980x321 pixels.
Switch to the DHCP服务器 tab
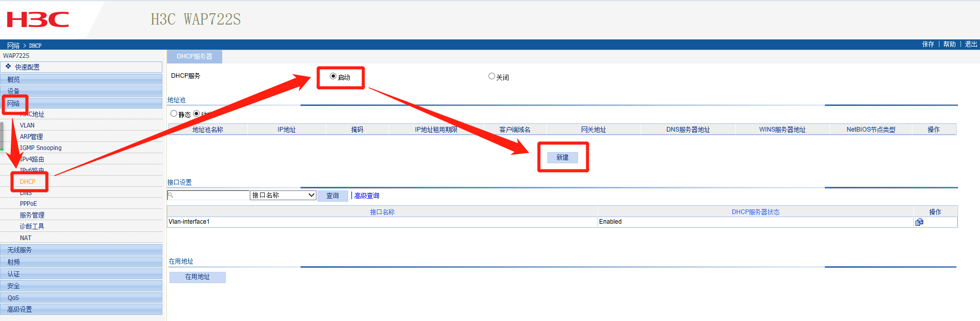click(195, 56)
